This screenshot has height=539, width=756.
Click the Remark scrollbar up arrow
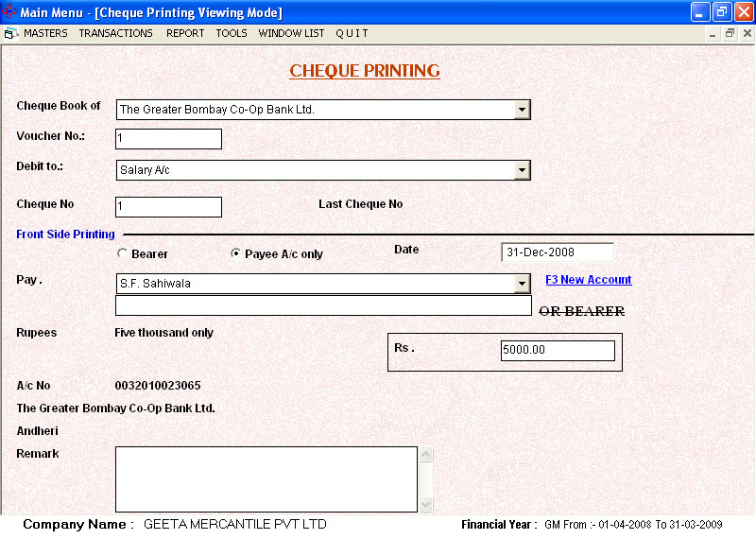(x=426, y=455)
